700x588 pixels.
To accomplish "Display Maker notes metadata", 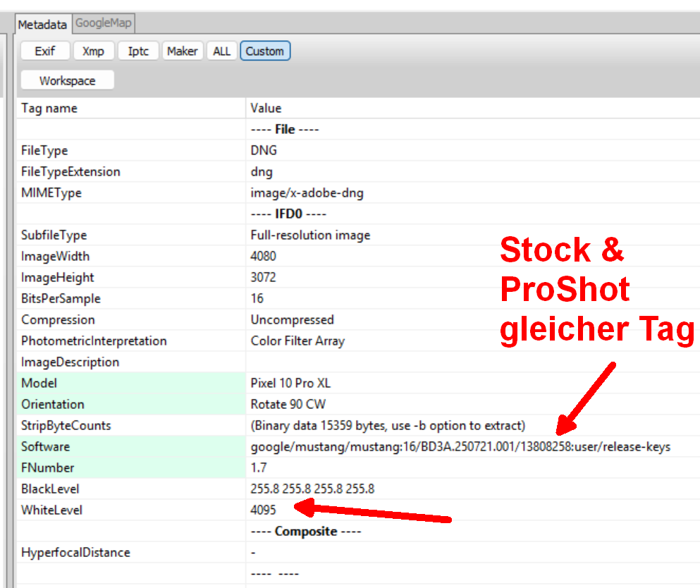I will (182, 51).
